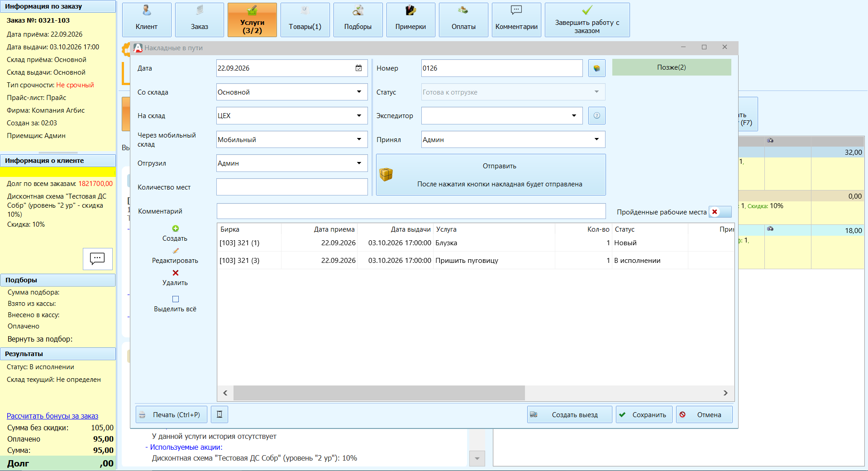Click the Печать (Ctrl+P) button
The width and height of the screenshot is (868, 471).
[172, 414]
